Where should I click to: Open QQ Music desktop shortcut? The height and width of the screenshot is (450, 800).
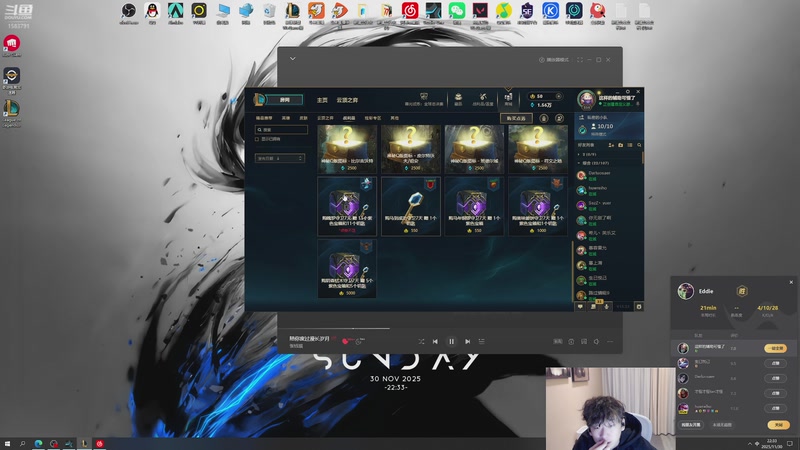coord(504,11)
